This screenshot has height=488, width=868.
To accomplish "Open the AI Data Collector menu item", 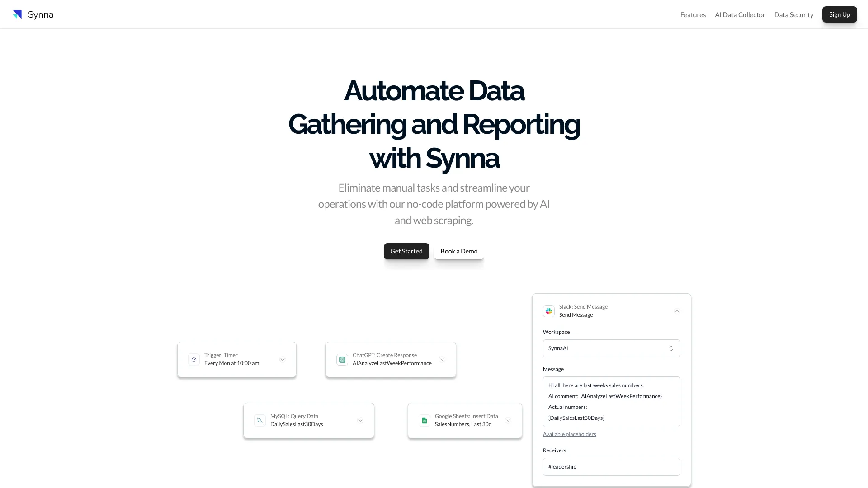I will pyautogui.click(x=740, y=14).
